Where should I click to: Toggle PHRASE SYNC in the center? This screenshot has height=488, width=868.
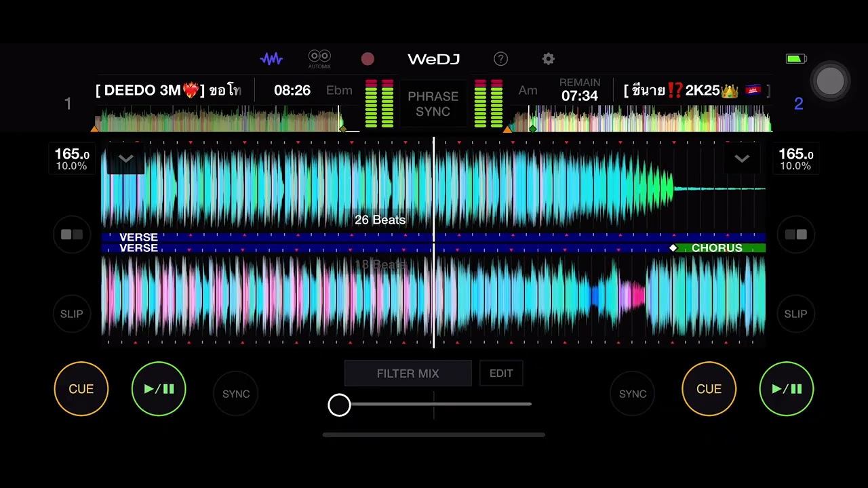click(433, 104)
